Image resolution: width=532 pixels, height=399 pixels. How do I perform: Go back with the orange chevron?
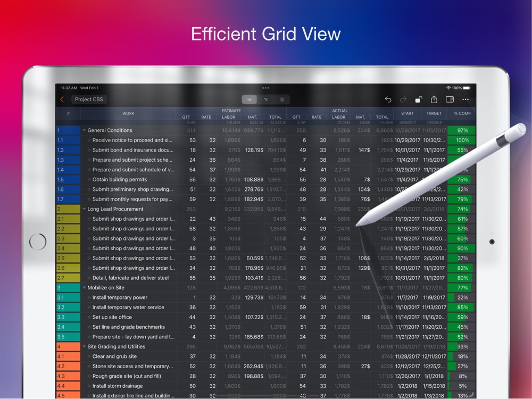tap(62, 99)
